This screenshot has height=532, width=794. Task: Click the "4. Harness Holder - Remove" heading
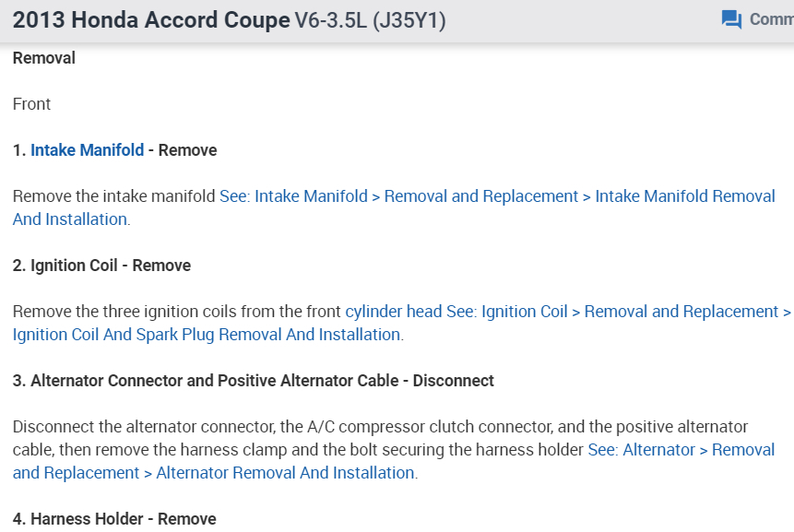pos(114,519)
